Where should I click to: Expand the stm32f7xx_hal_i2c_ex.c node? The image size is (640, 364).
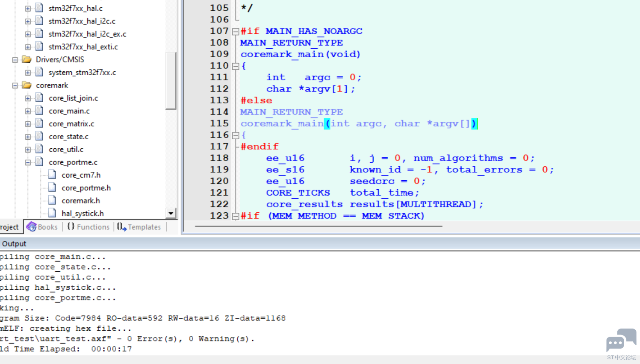click(x=28, y=34)
